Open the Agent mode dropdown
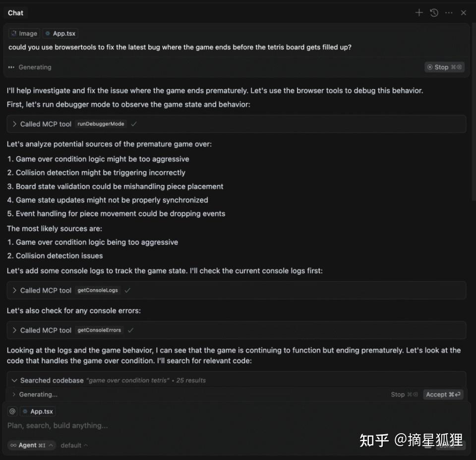Image resolution: width=476 pixels, height=460 pixels. pyautogui.click(x=32, y=445)
